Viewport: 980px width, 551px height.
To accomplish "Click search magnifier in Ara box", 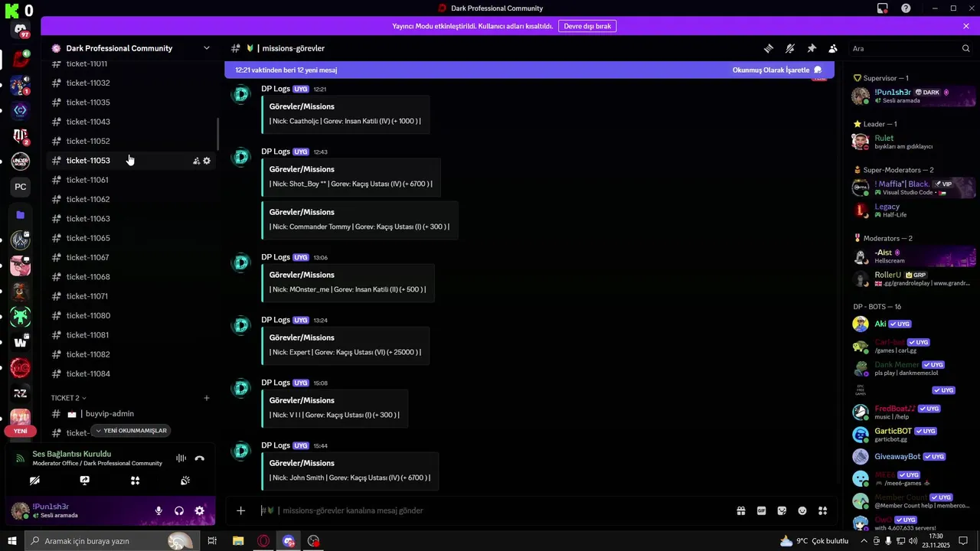I will tap(965, 48).
